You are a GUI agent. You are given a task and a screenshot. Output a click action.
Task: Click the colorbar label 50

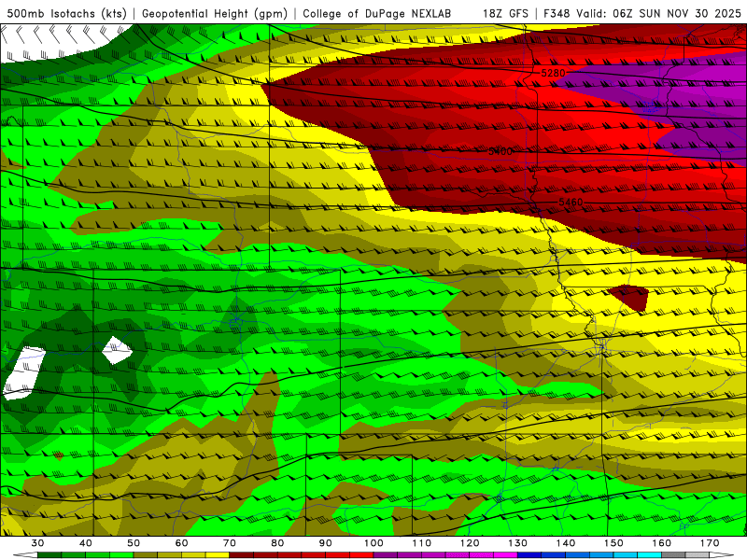[x=134, y=543]
